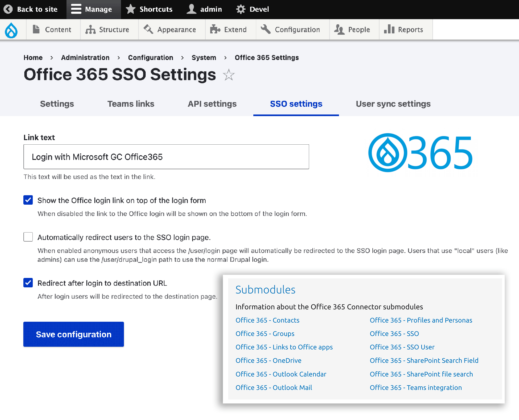This screenshot has width=519, height=420.
Task: Click the admin account label
Action: [x=211, y=9]
